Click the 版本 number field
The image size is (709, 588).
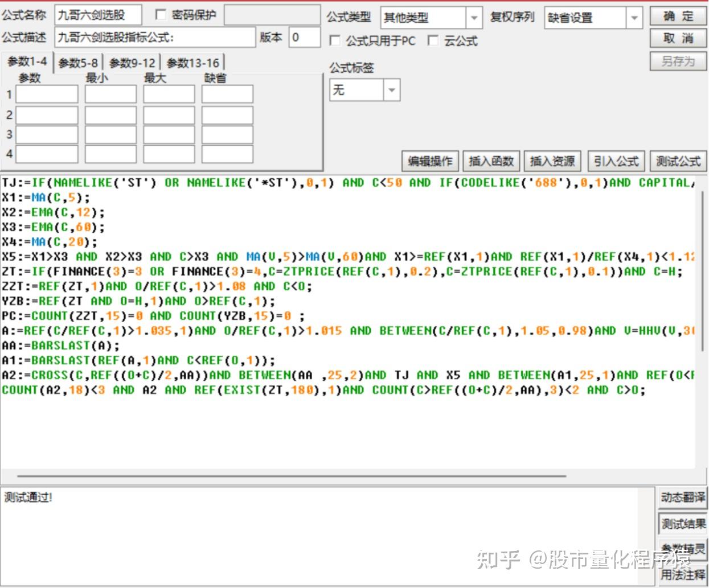pos(305,38)
